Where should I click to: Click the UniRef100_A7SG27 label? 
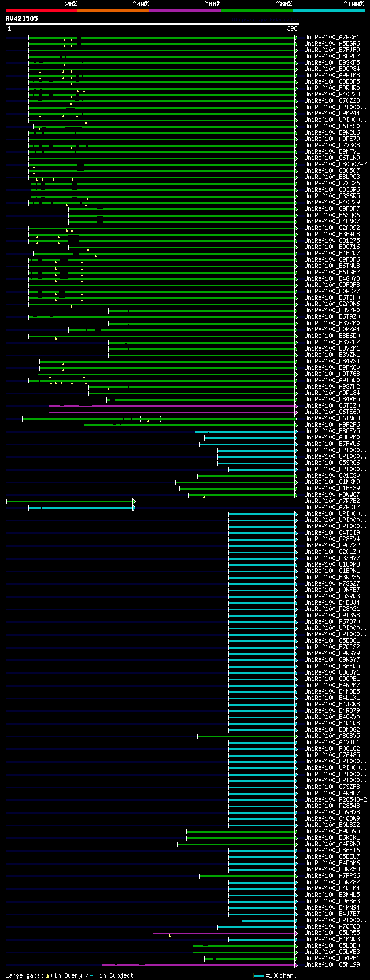[x=332, y=584]
